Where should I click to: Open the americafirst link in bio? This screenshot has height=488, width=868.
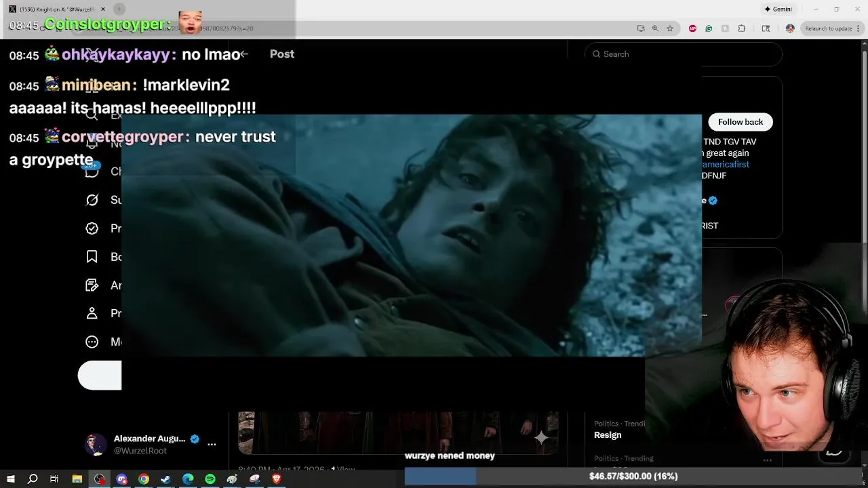726,165
